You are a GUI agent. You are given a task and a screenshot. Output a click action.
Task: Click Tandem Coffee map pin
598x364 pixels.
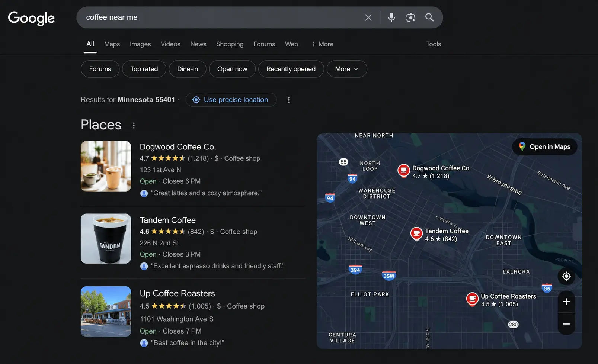(x=416, y=234)
